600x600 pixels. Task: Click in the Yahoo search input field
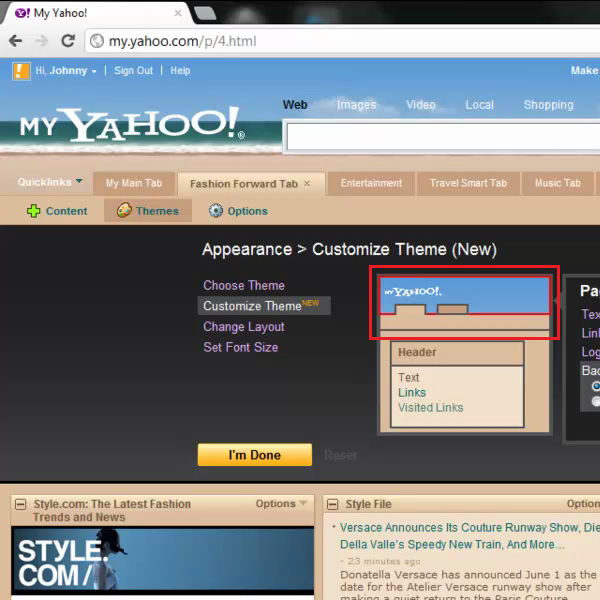tap(443, 137)
